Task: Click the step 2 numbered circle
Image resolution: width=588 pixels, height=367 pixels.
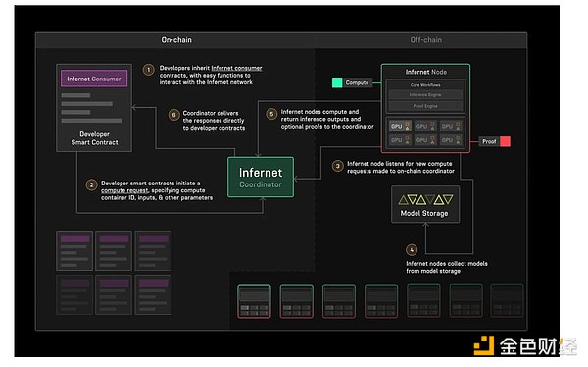Action: pos(91,184)
